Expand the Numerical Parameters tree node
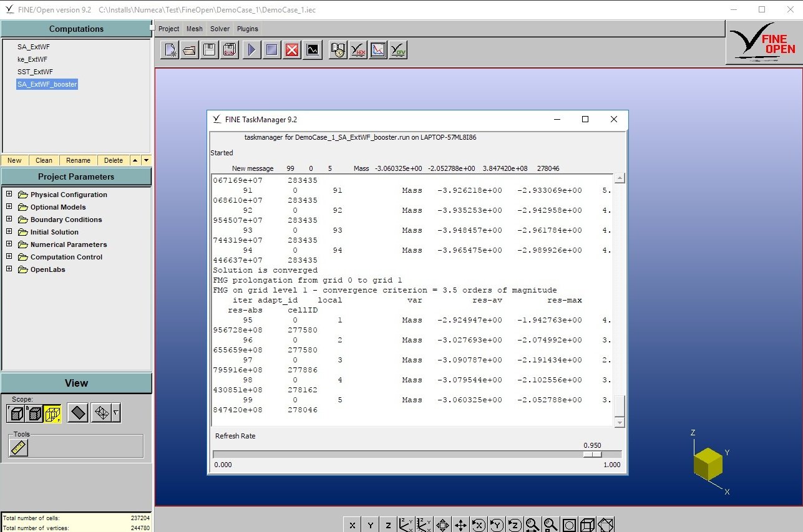This screenshot has height=532, width=803. [x=9, y=244]
